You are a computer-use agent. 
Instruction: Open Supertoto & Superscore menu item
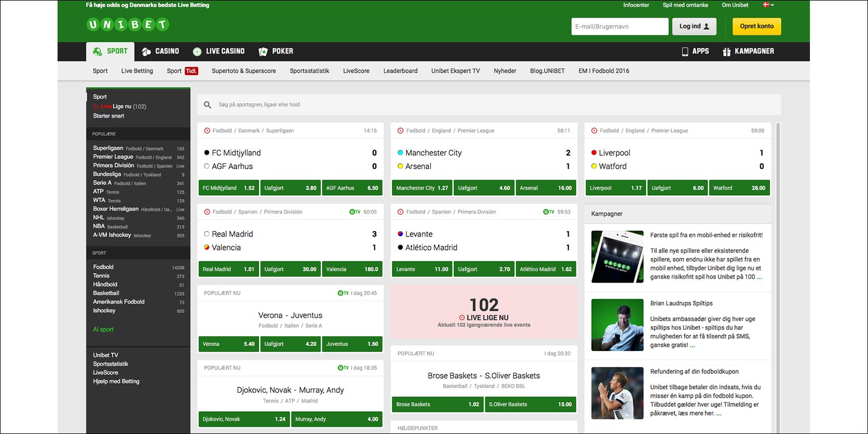click(x=244, y=71)
